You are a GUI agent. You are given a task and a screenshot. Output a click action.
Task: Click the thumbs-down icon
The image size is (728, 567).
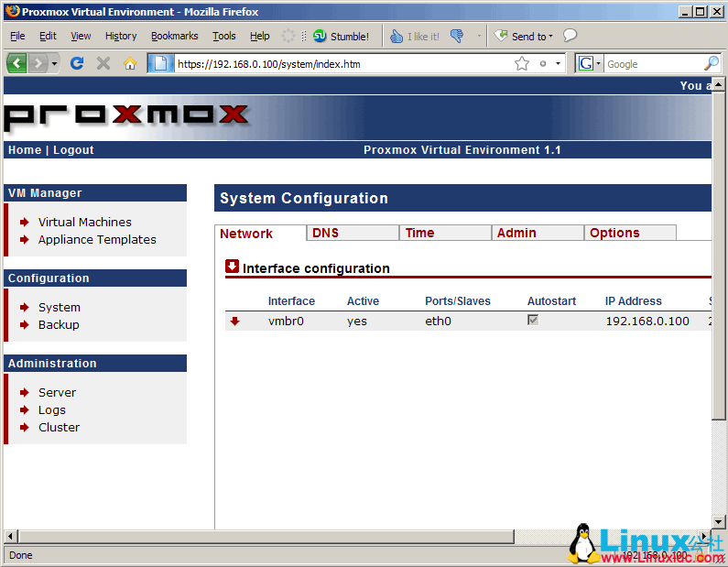click(457, 36)
